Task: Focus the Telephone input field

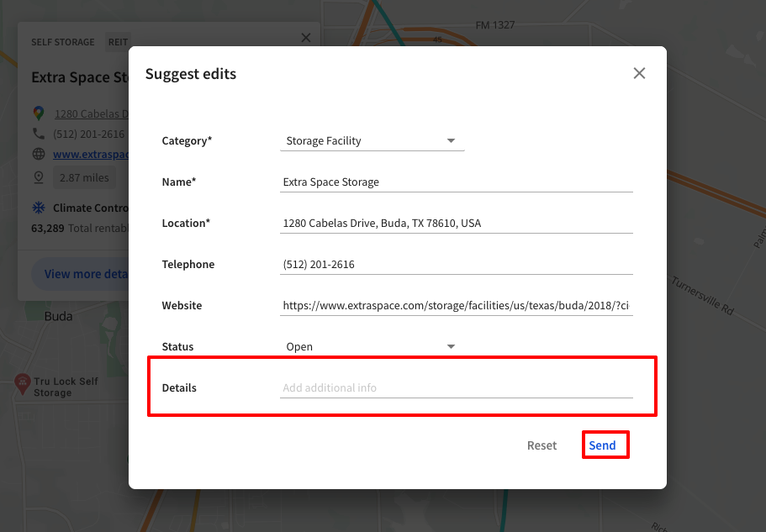Action: point(456,265)
